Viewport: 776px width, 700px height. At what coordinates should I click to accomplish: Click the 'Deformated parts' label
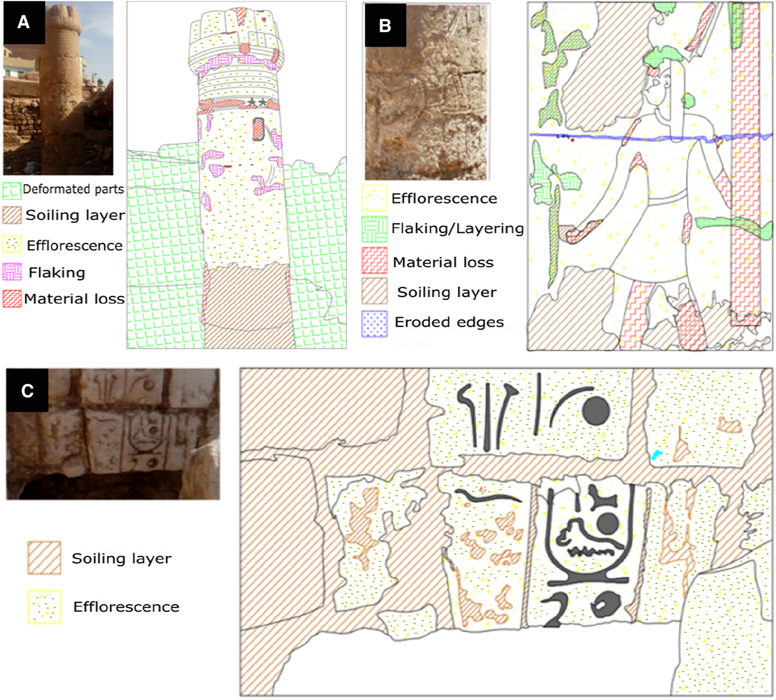73,189
